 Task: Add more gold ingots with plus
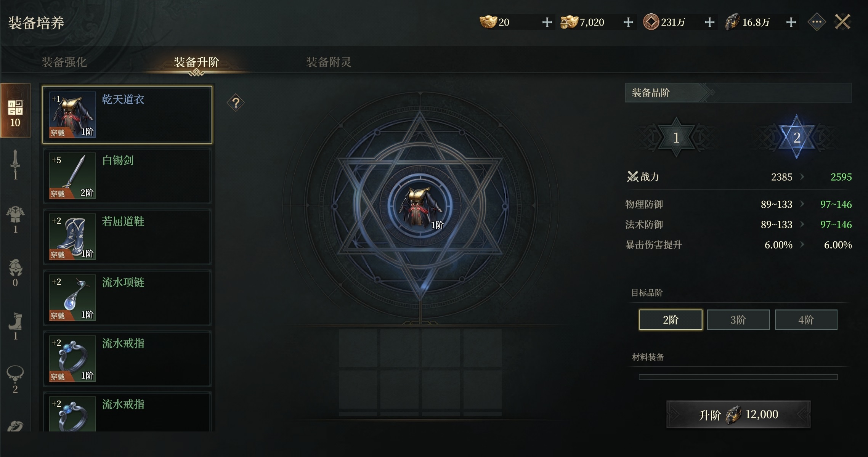pyautogui.click(x=547, y=22)
